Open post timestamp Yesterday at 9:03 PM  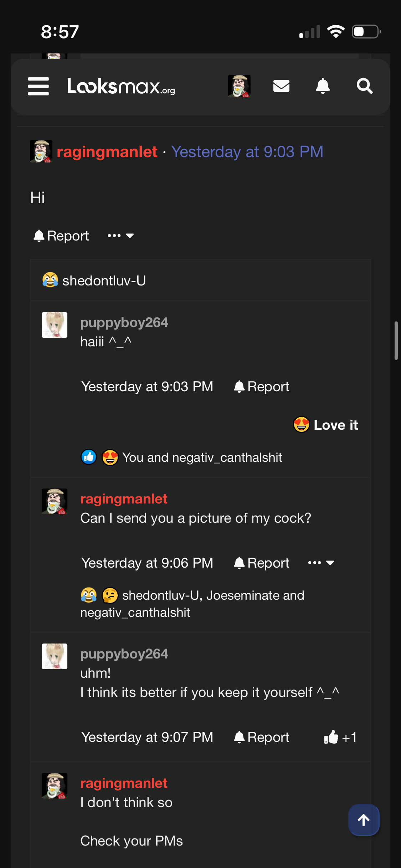pyautogui.click(x=247, y=152)
